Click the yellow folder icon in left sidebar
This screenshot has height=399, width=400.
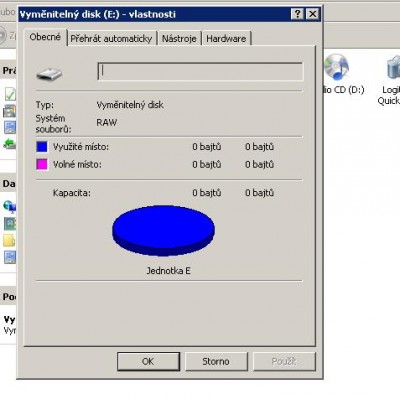pos(9,240)
